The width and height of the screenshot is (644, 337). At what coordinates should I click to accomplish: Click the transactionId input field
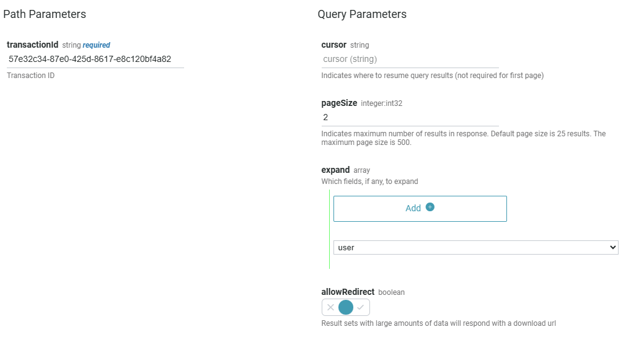[95, 59]
